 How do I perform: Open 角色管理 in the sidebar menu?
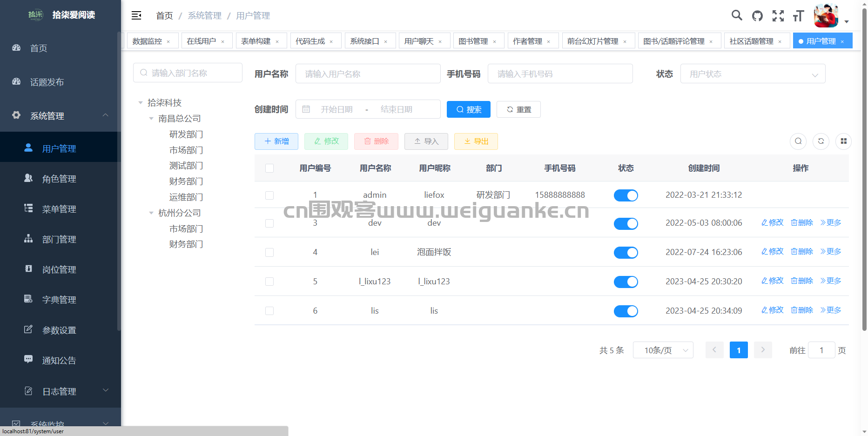coord(59,179)
